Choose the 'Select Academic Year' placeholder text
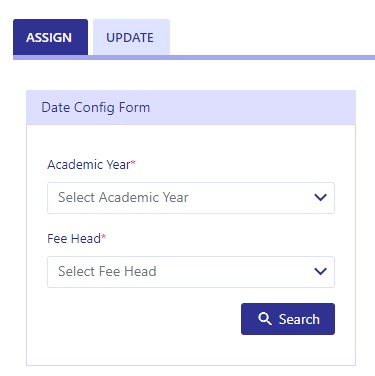The image size is (375, 376). click(x=123, y=197)
